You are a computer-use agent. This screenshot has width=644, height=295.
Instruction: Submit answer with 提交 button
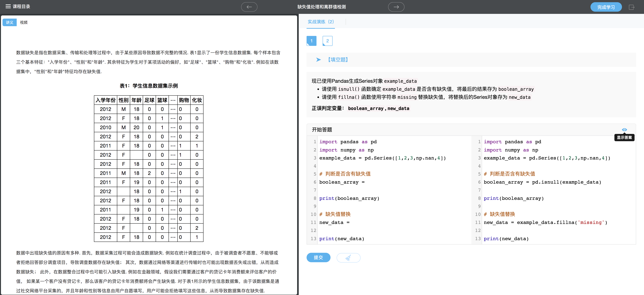coord(318,257)
